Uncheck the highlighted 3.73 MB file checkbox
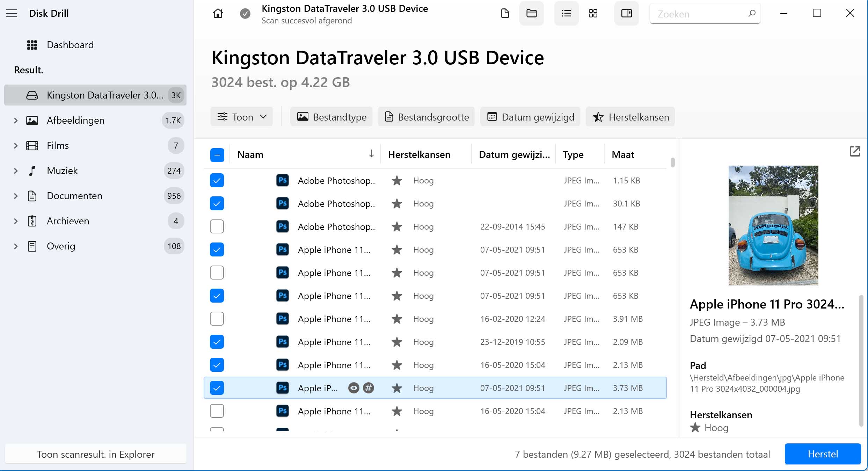This screenshot has height=471, width=868. (217, 388)
